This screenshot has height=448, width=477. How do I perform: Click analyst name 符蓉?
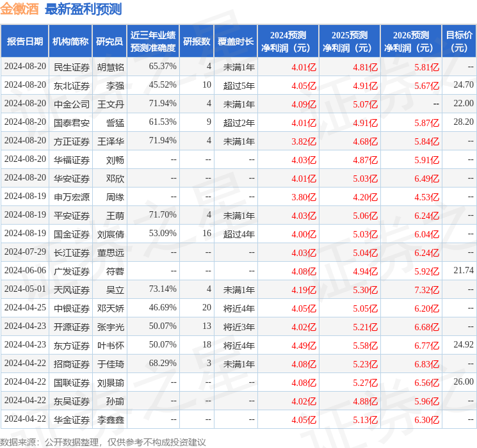[115, 271]
